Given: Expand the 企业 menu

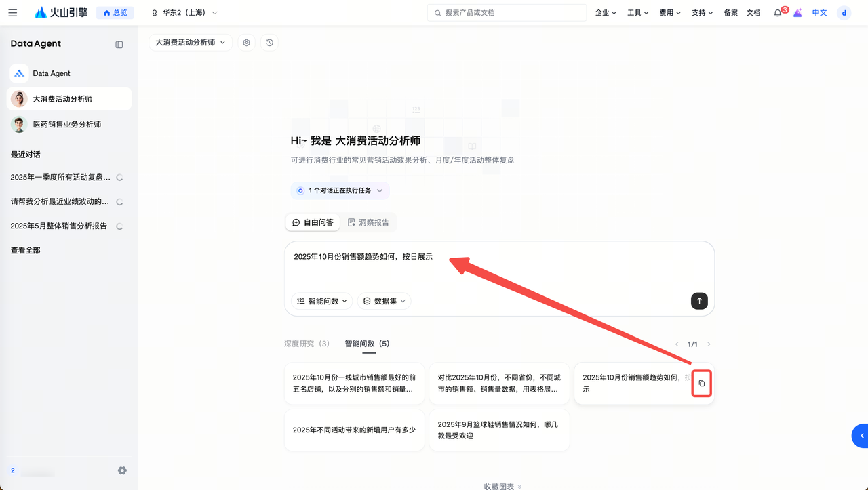Looking at the screenshot, I should tap(606, 13).
